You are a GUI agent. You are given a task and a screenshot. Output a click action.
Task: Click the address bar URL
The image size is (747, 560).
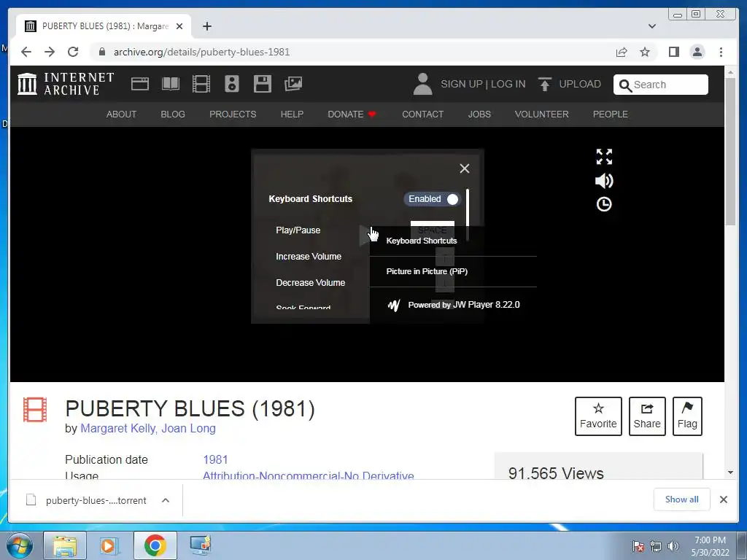pos(201,52)
